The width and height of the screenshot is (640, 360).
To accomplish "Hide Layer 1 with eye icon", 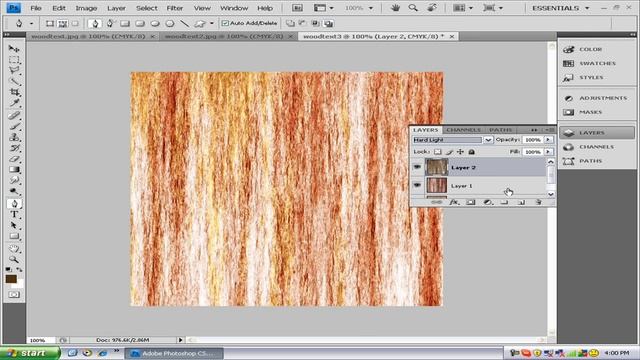I will [x=417, y=185].
